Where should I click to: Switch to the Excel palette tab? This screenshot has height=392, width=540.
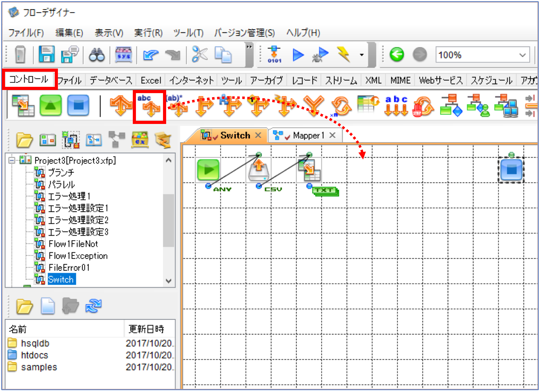(x=151, y=81)
